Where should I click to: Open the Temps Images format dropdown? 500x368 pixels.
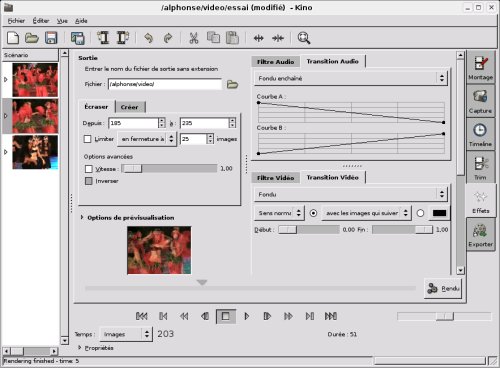[126, 334]
